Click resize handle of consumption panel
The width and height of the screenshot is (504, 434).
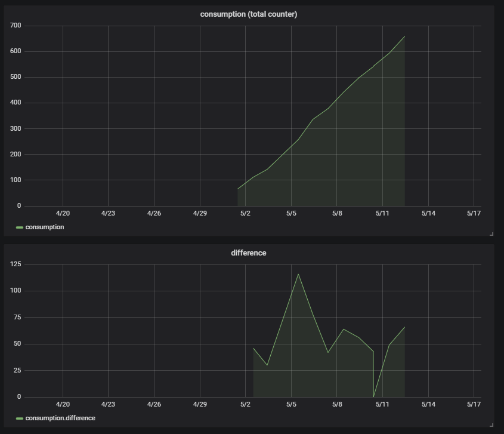[491, 234]
